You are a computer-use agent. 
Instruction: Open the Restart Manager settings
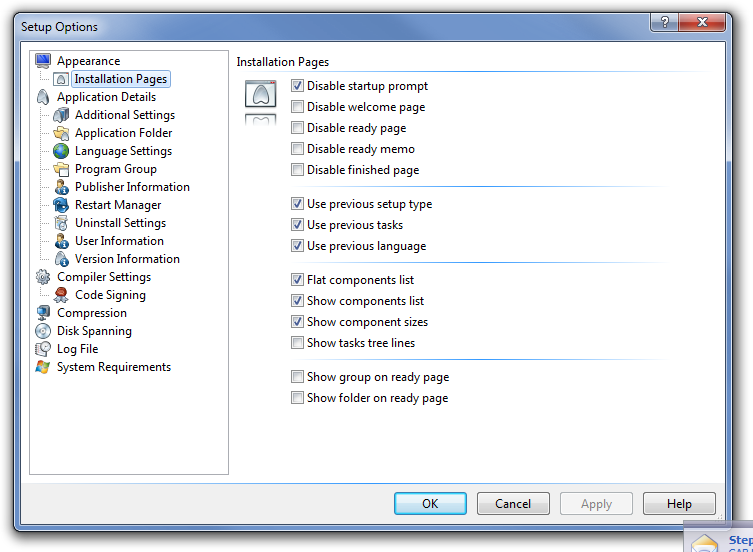[x=117, y=205]
